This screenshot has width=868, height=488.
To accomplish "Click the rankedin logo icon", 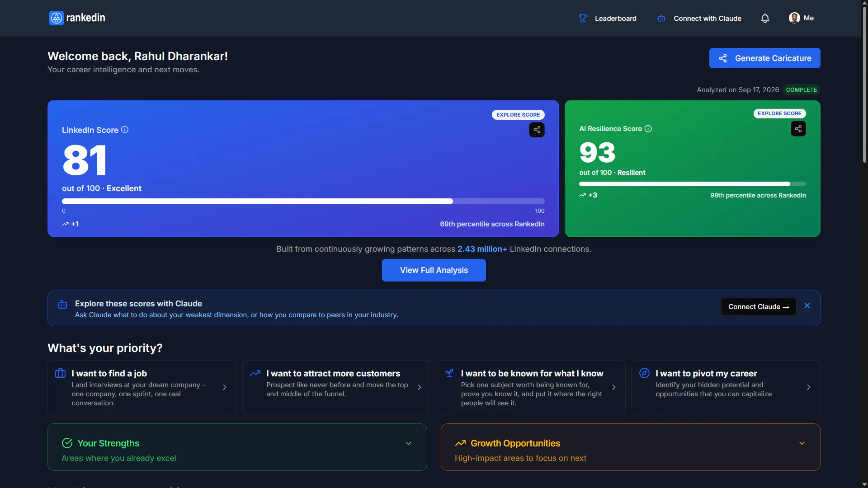I will (57, 18).
